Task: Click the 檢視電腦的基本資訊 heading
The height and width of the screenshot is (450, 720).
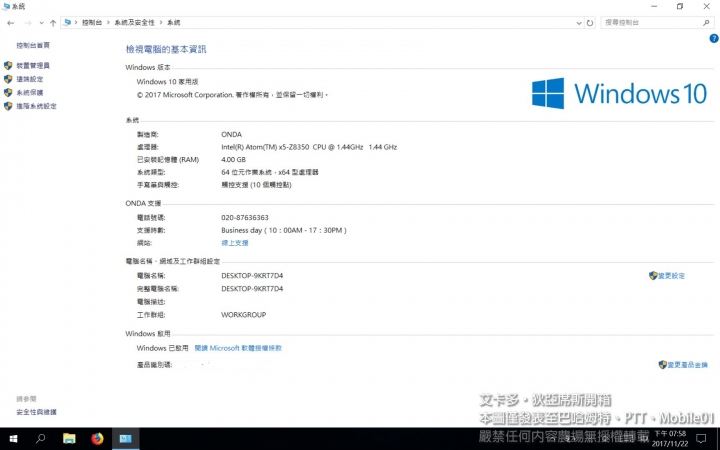Action: pos(166,49)
